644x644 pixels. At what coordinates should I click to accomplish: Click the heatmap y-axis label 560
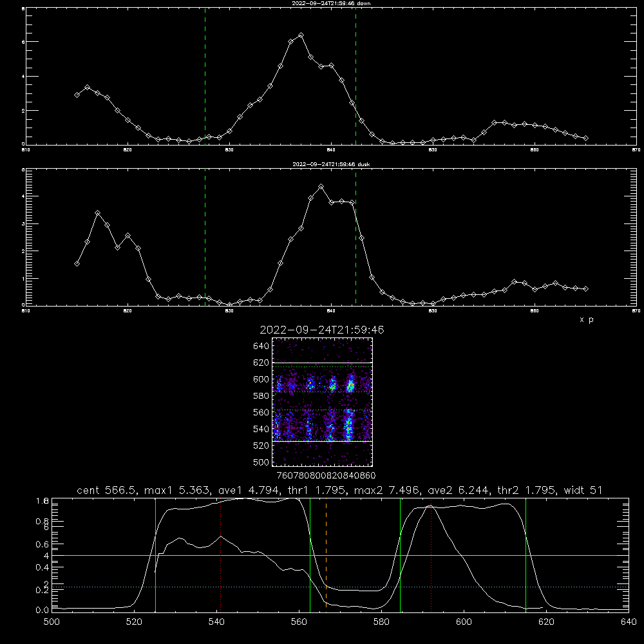pos(261,412)
